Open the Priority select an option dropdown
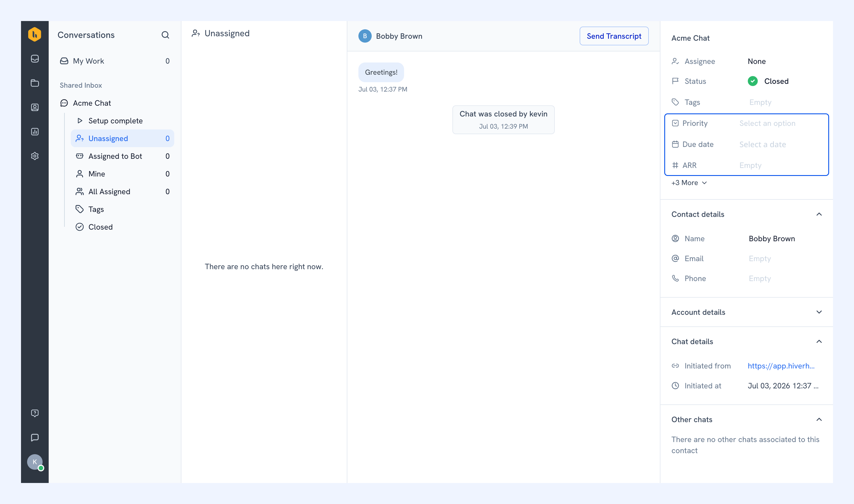The height and width of the screenshot is (504, 854). 767,123
